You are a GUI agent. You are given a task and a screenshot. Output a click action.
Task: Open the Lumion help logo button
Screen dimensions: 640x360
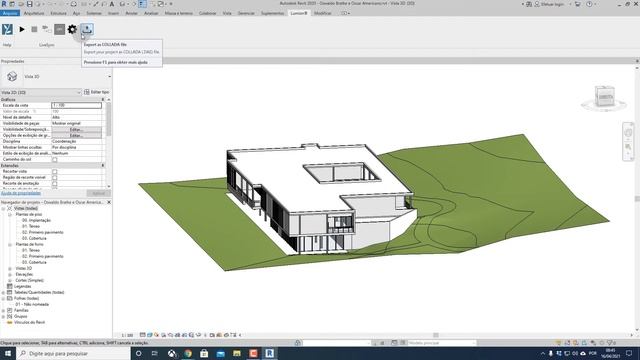click(7, 29)
